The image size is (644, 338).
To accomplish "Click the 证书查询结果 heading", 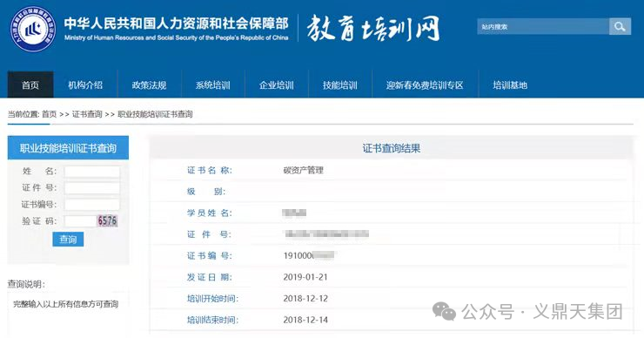I will pyautogui.click(x=392, y=148).
